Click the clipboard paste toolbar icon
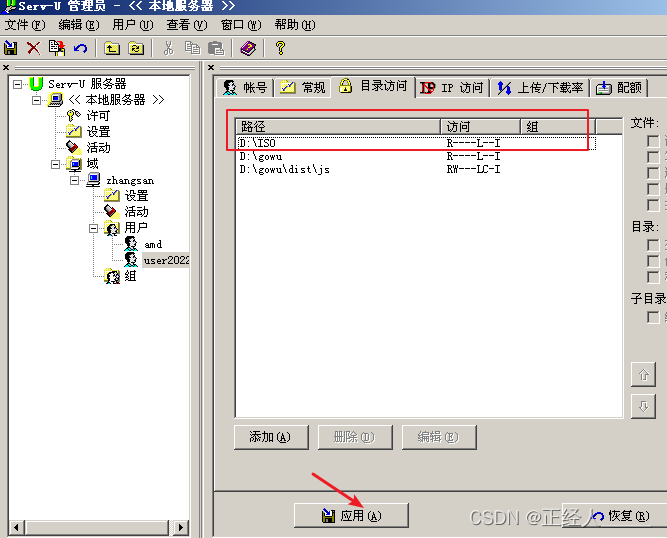The height and width of the screenshot is (538, 667). (x=216, y=48)
